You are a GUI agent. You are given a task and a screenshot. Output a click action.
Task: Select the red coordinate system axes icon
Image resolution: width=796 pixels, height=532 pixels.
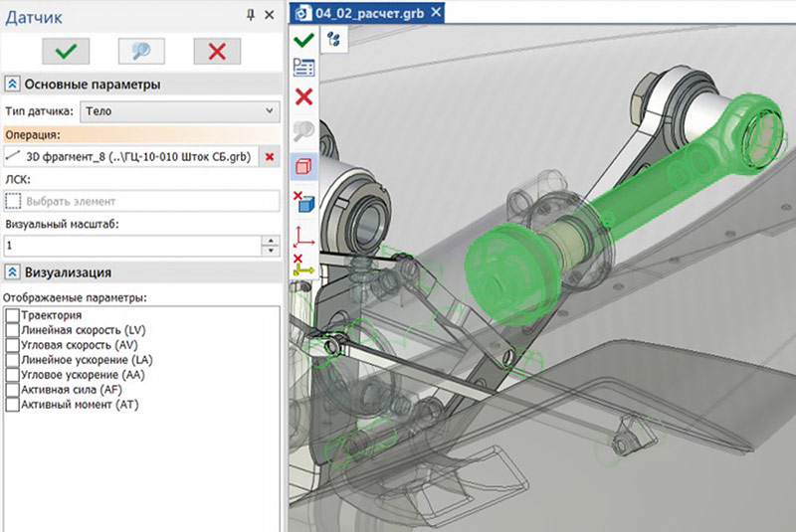click(304, 235)
